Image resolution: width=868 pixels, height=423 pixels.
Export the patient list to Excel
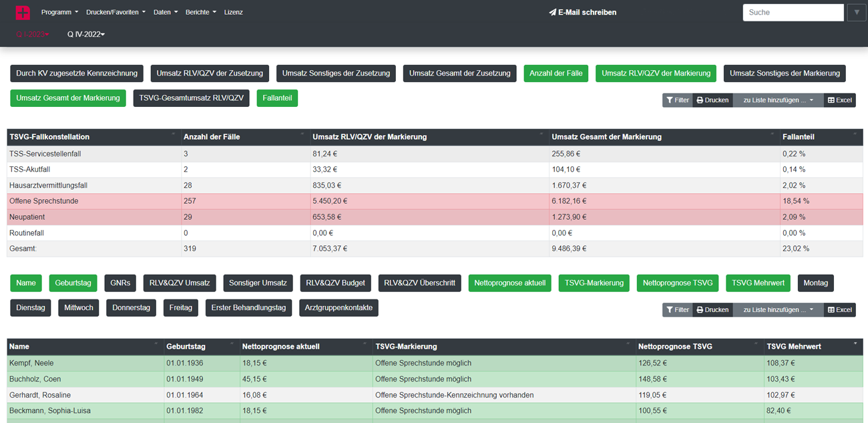[x=839, y=310]
